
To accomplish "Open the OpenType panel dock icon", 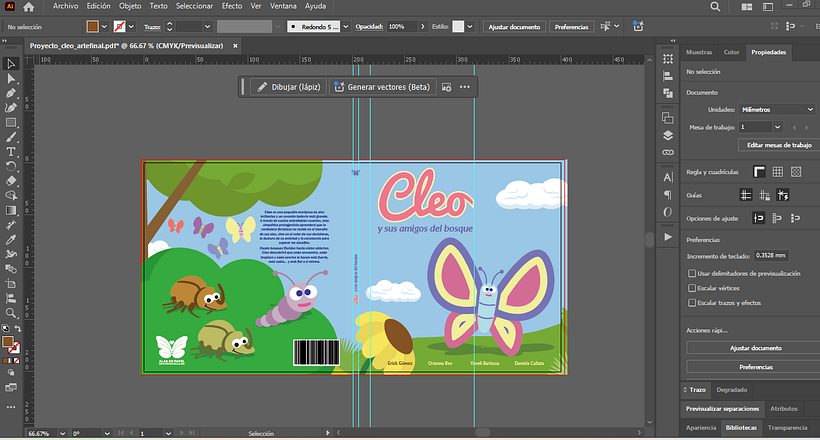I will [668, 212].
